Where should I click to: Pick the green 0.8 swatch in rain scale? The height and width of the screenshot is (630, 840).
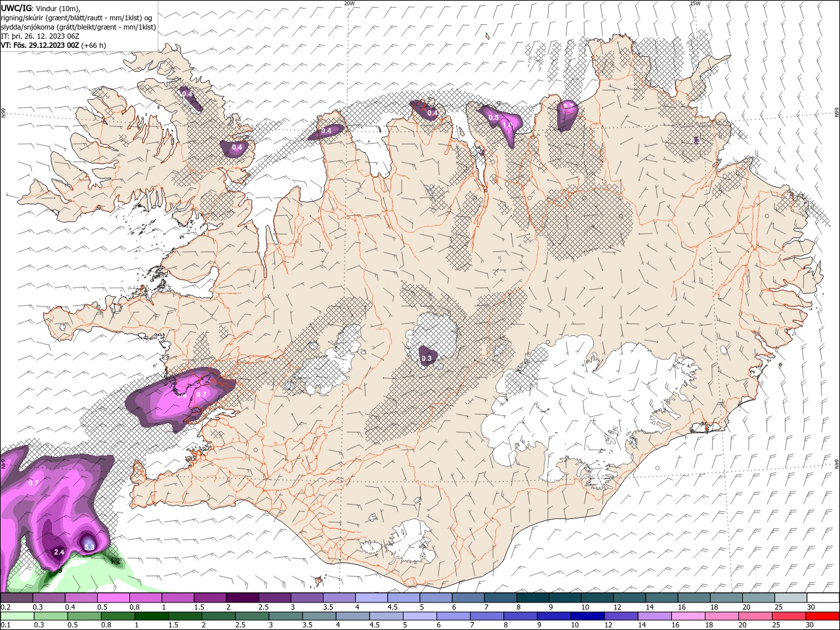click(117, 616)
